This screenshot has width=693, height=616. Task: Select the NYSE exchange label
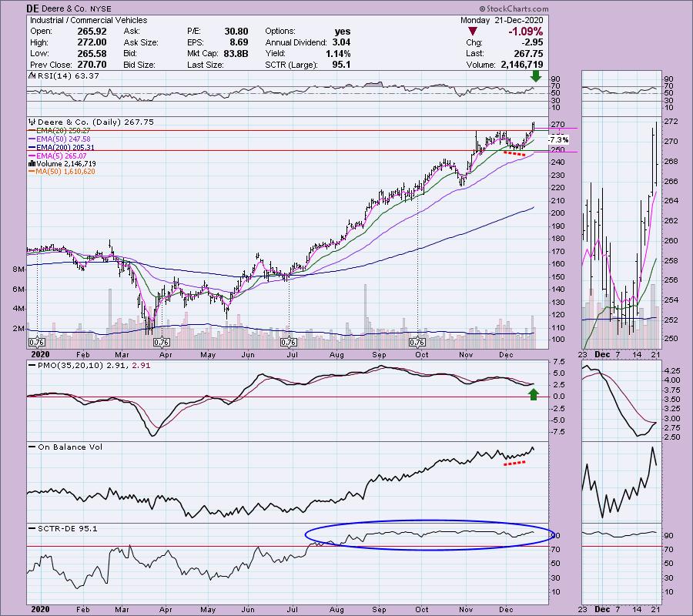point(100,8)
